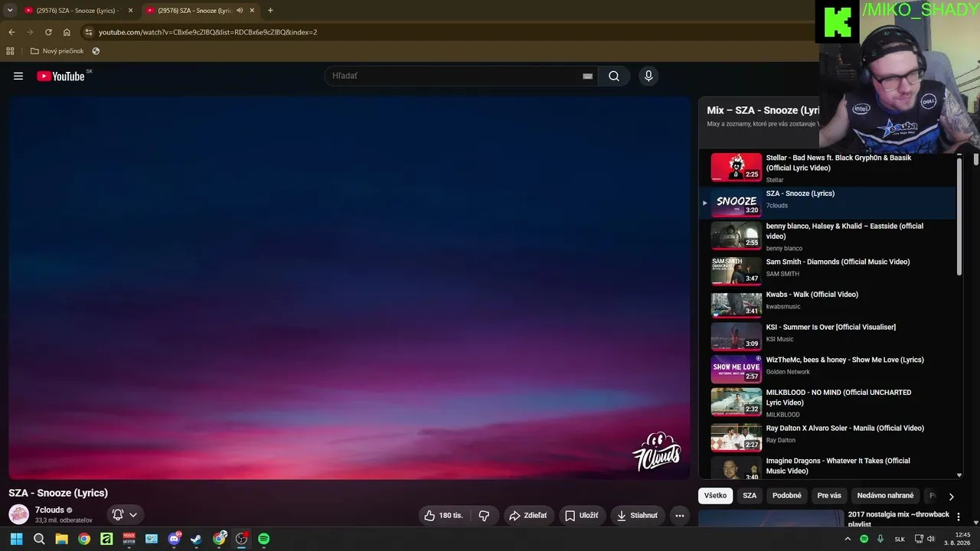Image resolution: width=980 pixels, height=551 pixels.
Task: Open options for 2017 nostalgia mix
Action: point(958,517)
